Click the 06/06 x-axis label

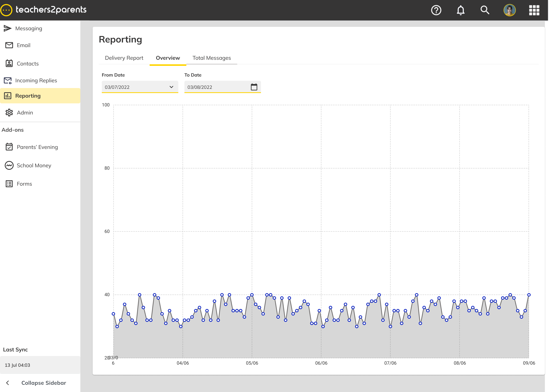coord(321,363)
